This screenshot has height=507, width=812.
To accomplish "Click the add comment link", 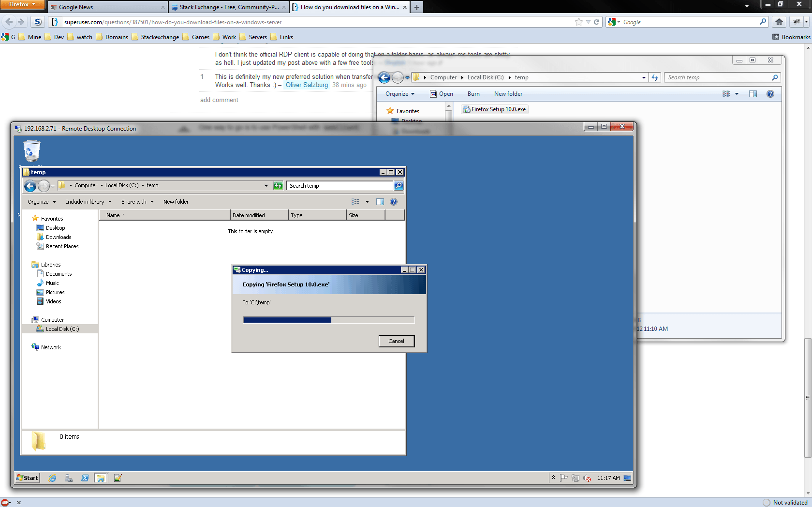I will pyautogui.click(x=219, y=100).
